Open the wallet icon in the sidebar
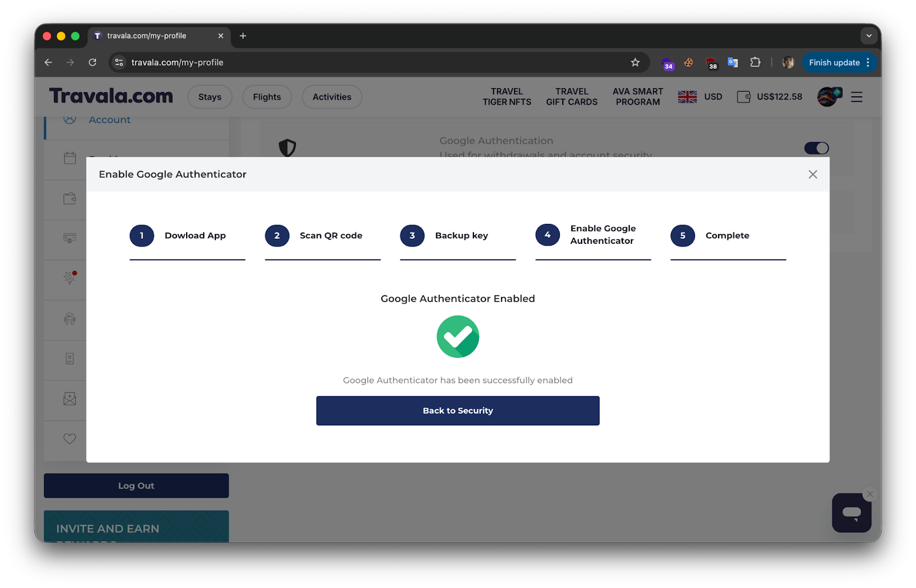This screenshot has width=916, height=588. [x=69, y=199]
